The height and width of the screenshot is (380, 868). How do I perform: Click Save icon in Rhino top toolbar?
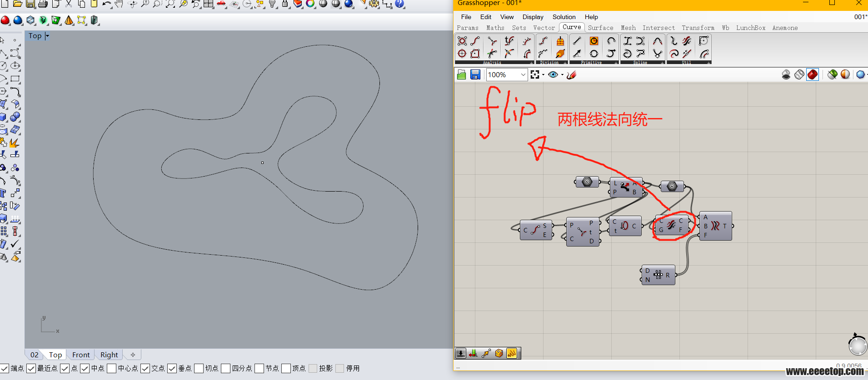tap(30, 4)
